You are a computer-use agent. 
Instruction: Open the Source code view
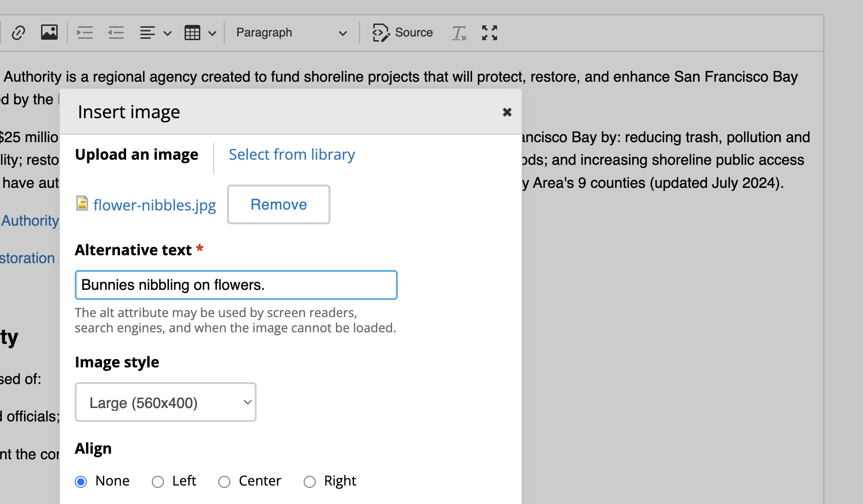pyautogui.click(x=402, y=32)
